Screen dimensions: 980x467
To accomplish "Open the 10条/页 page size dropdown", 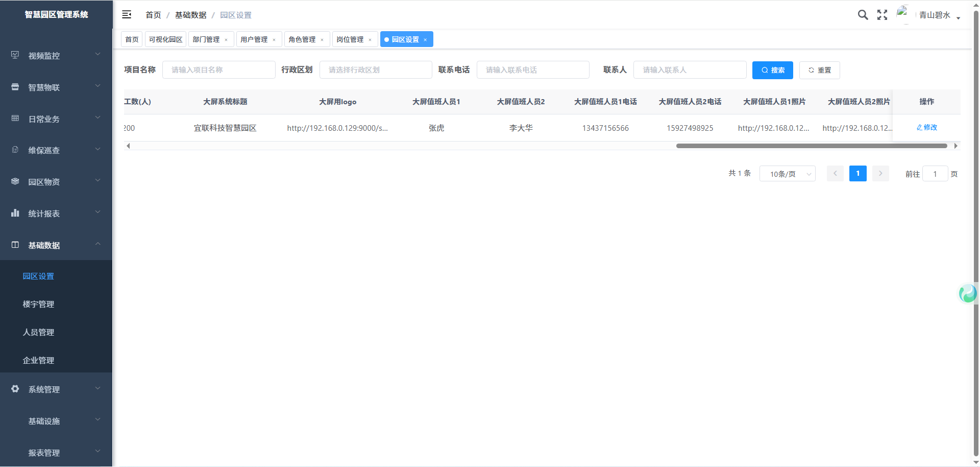I will pos(787,174).
